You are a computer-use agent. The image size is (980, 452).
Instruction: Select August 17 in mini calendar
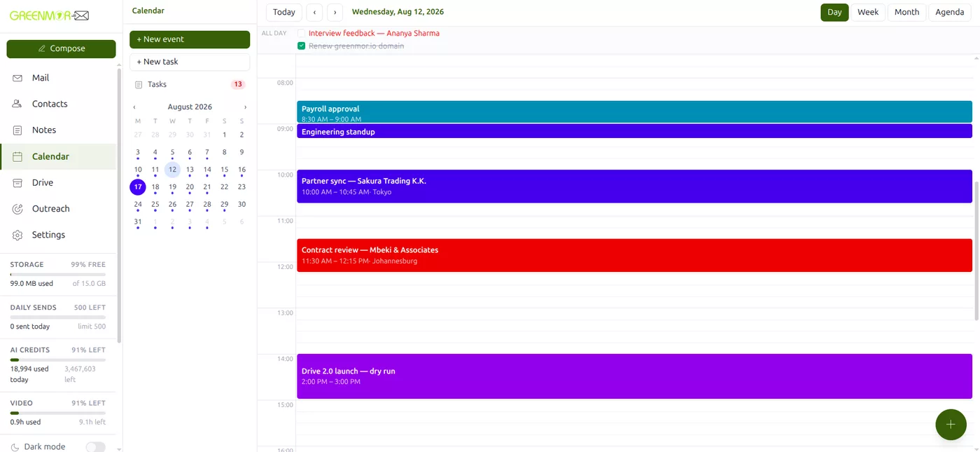(138, 187)
